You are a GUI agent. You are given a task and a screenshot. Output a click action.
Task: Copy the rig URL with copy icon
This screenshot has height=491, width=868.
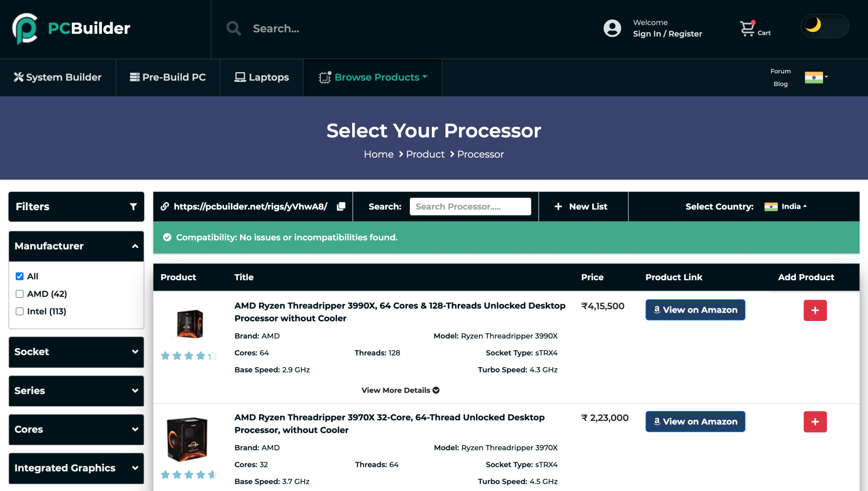tap(341, 206)
